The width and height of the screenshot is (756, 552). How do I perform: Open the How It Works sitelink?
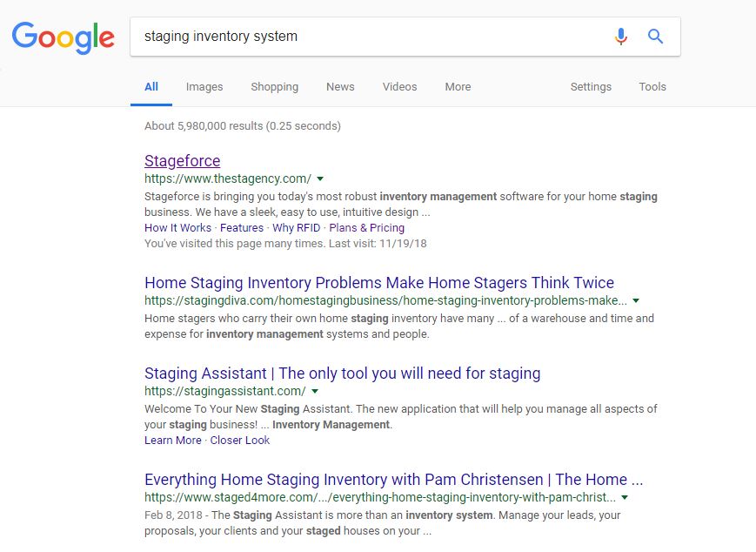coord(178,228)
